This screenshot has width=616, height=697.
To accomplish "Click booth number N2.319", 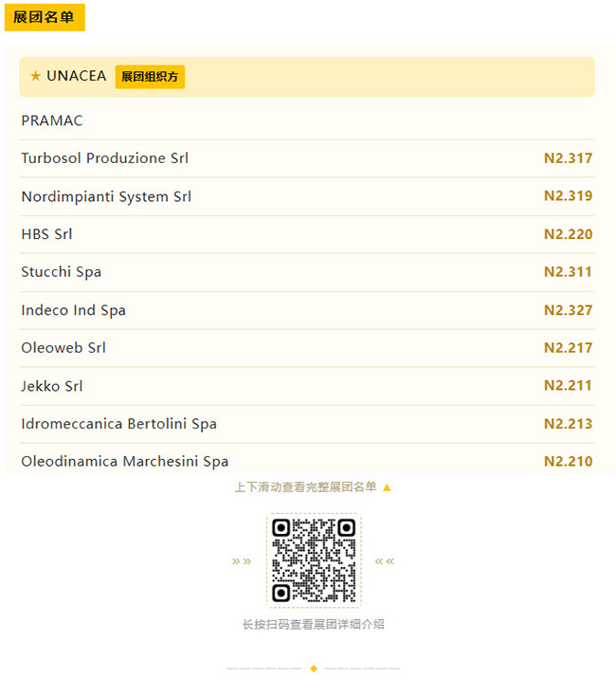I will pos(568,196).
